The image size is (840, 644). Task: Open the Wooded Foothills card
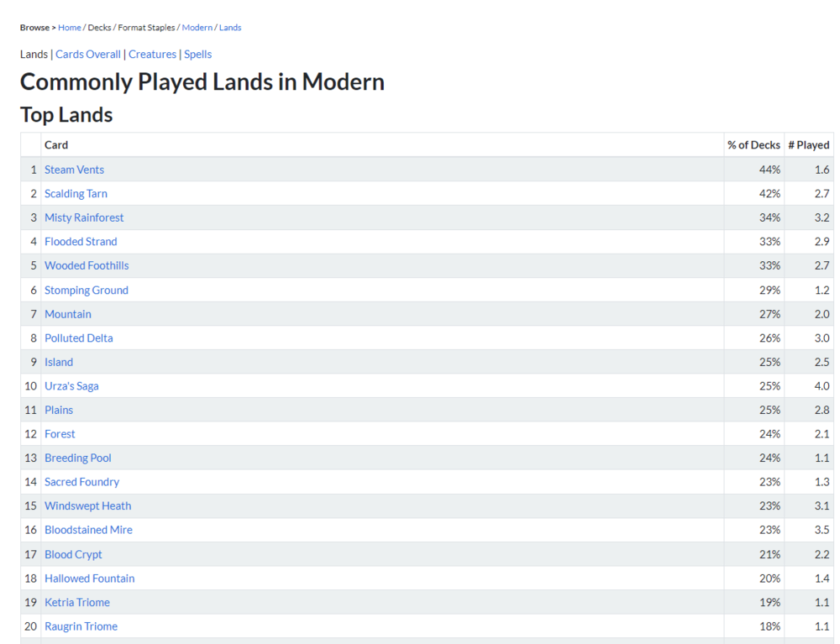tap(87, 265)
